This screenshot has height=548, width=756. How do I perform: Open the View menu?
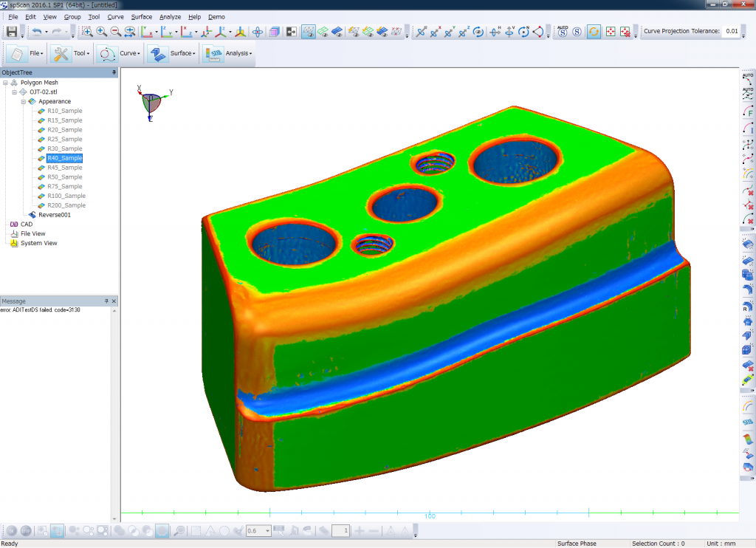[49, 17]
